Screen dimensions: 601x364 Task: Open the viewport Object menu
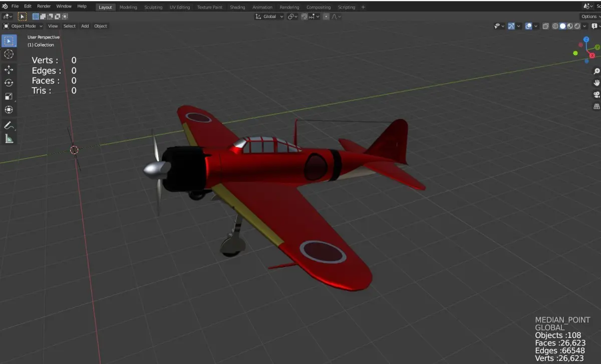(101, 26)
